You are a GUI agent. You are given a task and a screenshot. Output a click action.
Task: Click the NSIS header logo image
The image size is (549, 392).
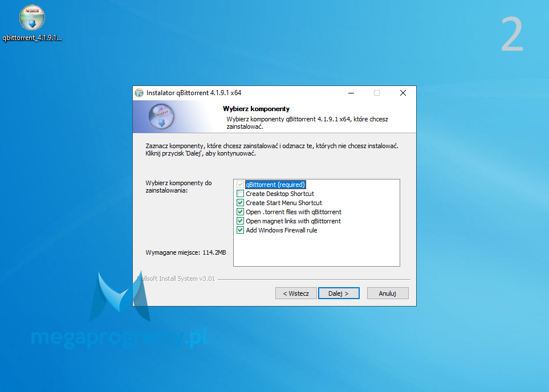tap(161, 117)
